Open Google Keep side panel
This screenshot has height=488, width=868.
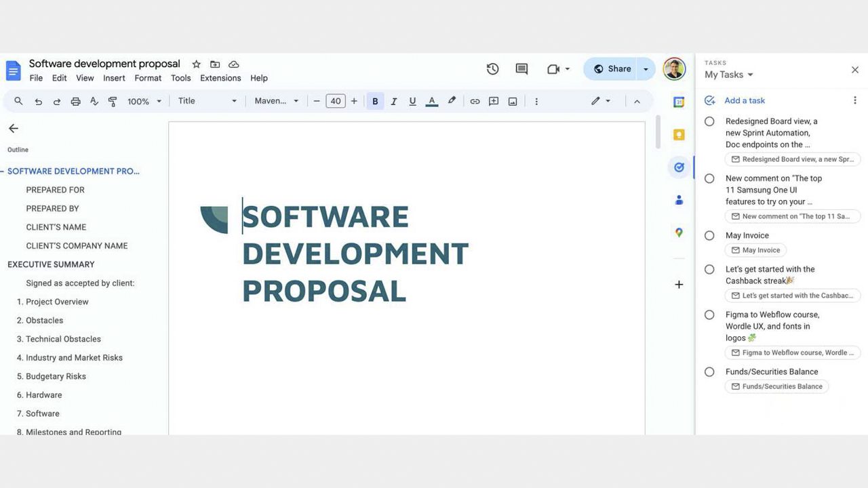point(679,134)
